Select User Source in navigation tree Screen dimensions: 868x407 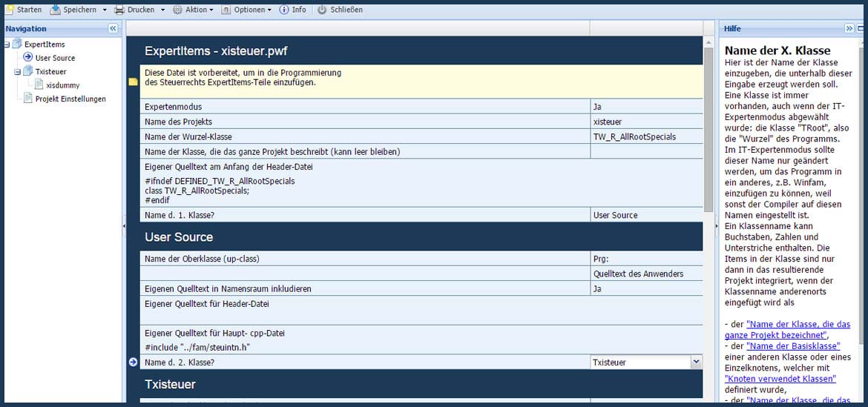click(x=55, y=58)
